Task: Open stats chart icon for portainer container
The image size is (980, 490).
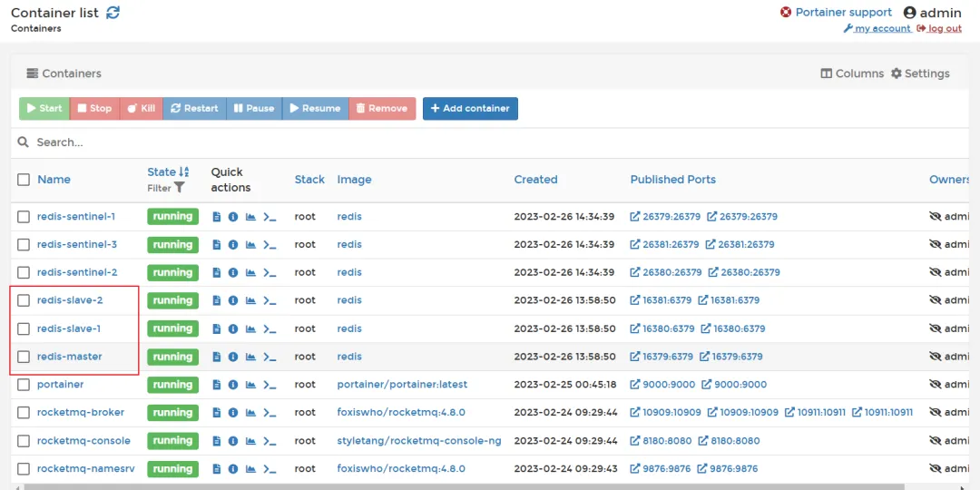Action: click(250, 385)
